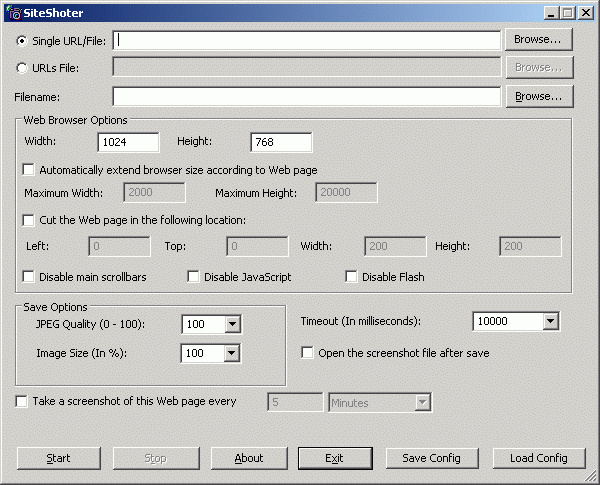Image resolution: width=600 pixels, height=485 pixels.
Task: Click the Maximum Height field showing 20000
Action: click(x=346, y=192)
